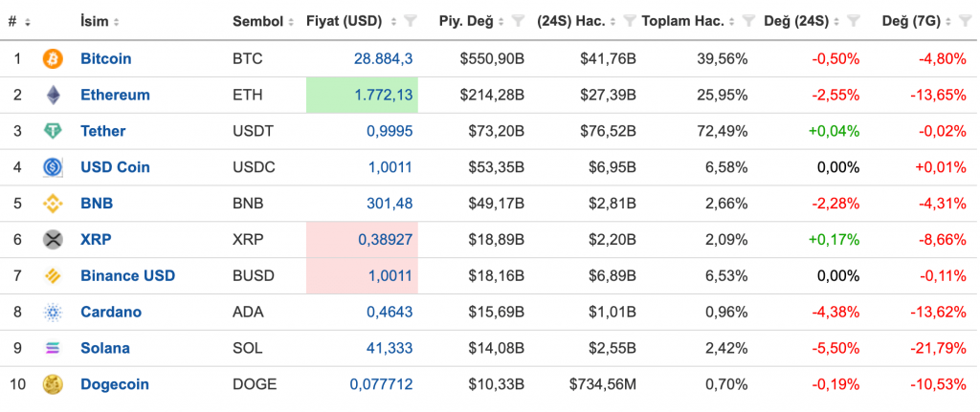The height and width of the screenshot is (412, 980).
Task: Click the Dogecoin volume $734,56M
Action: pyautogui.click(x=603, y=384)
